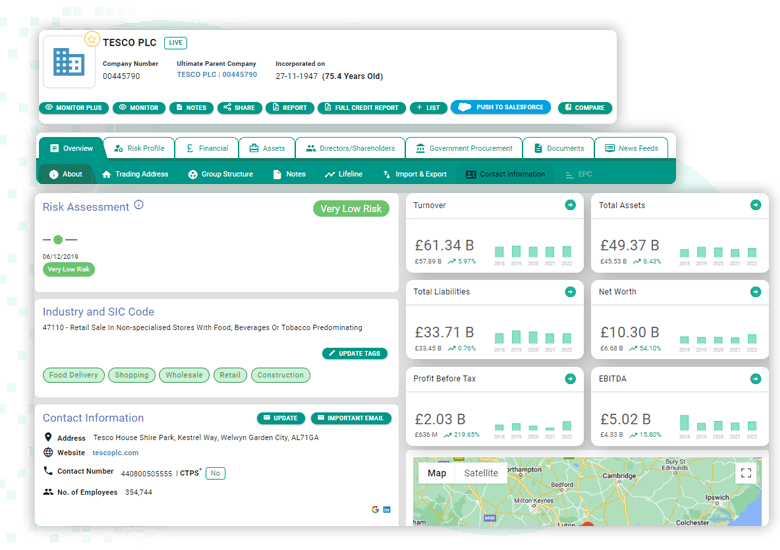Click the Update Tags button
780x550 pixels.
tap(355, 354)
